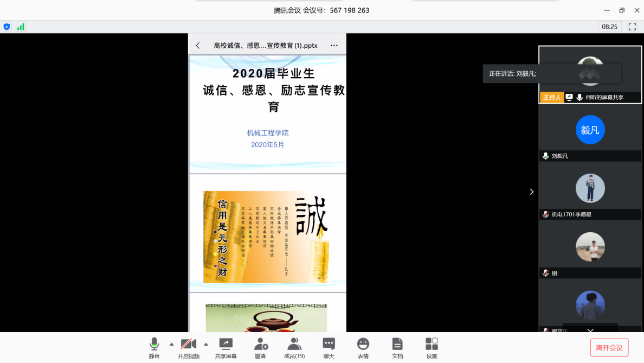The height and width of the screenshot is (363, 644).
Task: Check the green network signal indicator
Action: pyautogui.click(x=21, y=27)
